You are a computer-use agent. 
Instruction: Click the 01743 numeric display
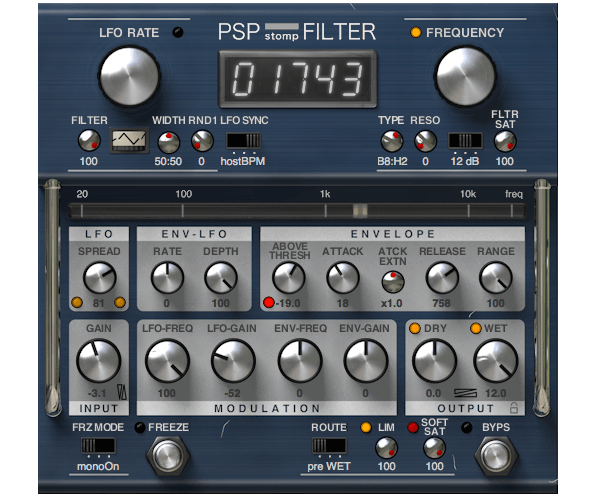tap(297, 79)
